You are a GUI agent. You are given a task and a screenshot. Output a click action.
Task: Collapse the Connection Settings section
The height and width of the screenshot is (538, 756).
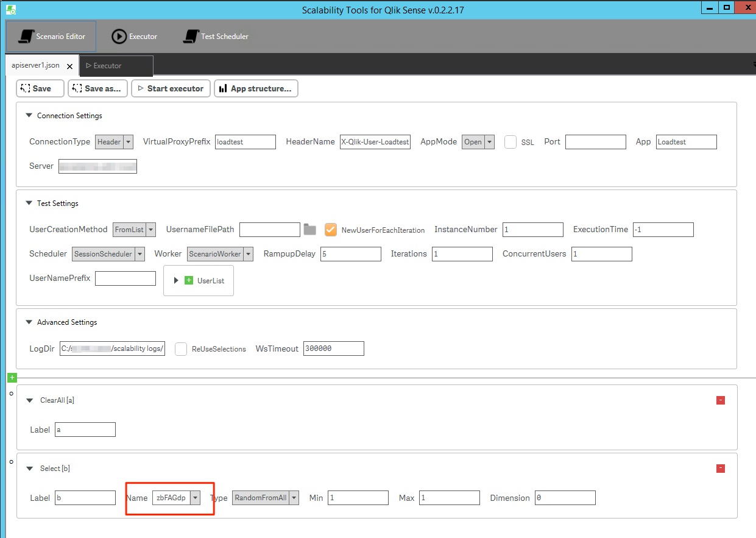click(x=29, y=115)
